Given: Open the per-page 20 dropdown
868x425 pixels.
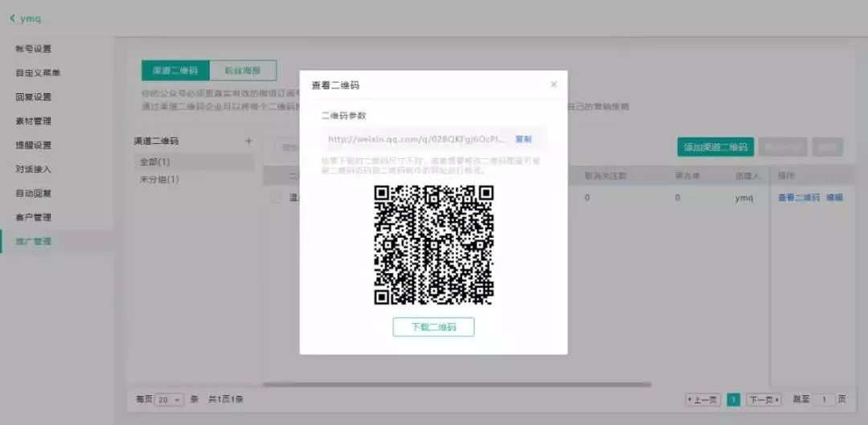Looking at the screenshot, I should pyautogui.click(x=169, y=399).
